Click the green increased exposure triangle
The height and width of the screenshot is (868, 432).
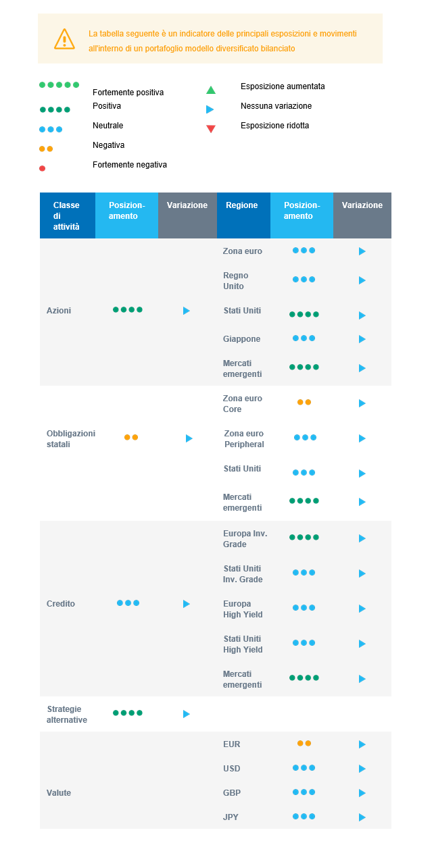pyautogui.click(x=211, y=90)
